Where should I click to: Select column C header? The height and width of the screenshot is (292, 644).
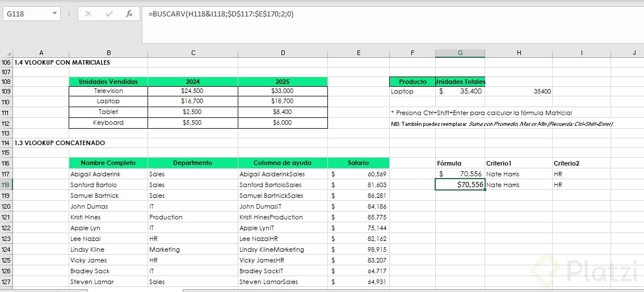[x=193, y=53]
